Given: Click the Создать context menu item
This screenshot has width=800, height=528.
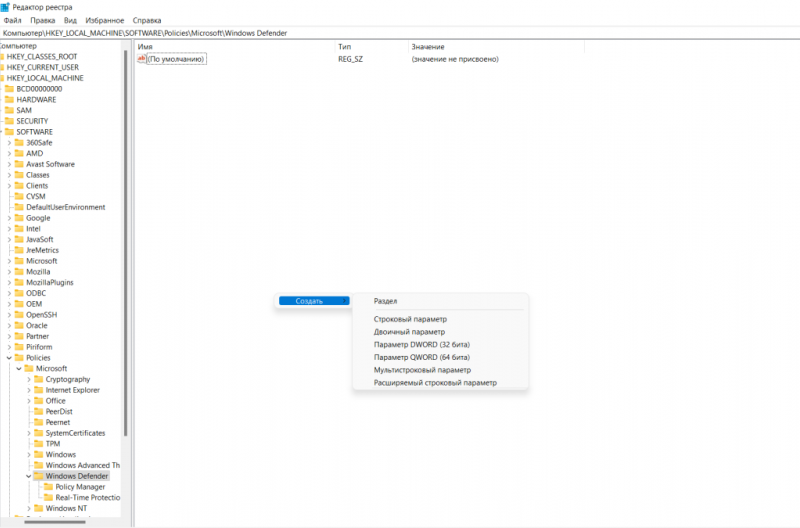Looking at the screenshot, I should [x=312, y=301].
